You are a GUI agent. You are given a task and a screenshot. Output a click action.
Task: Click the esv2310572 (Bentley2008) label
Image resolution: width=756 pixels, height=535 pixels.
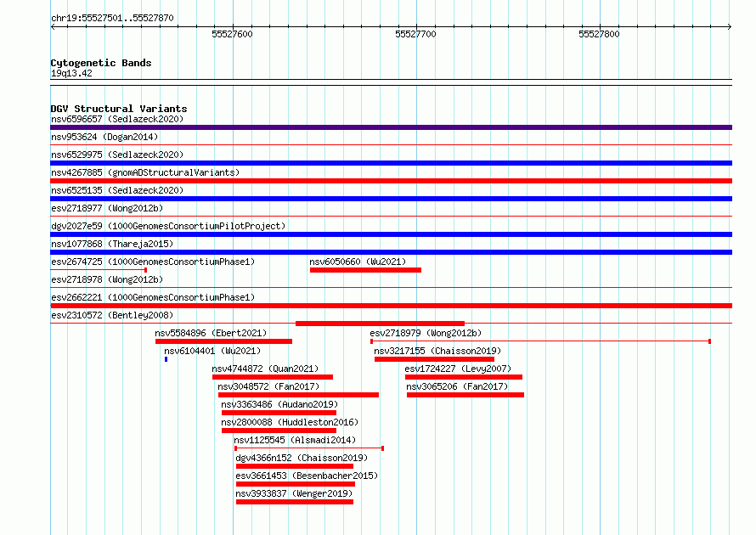(x=112, y=315)
